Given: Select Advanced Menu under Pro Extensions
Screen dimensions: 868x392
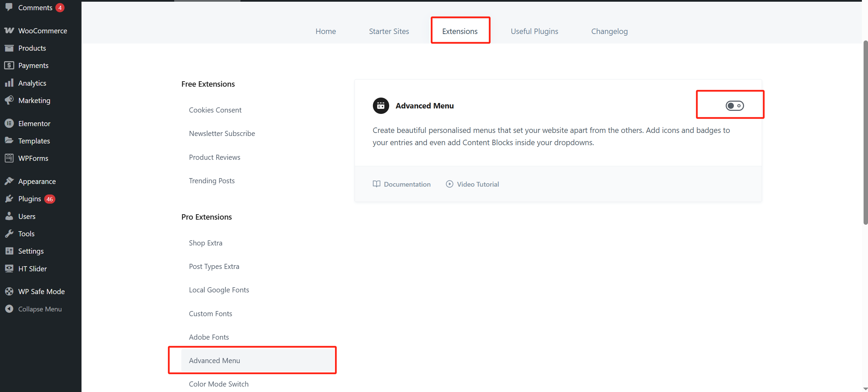Looking at the screenshot, I should point(215,360).
